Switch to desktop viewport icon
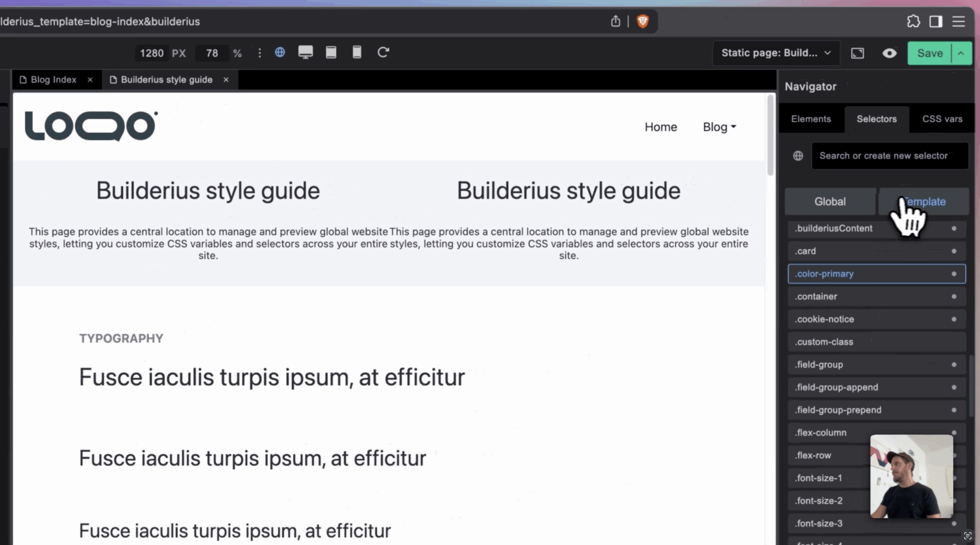This screenshot has height=545, width=980. click(x=305, y=52)
